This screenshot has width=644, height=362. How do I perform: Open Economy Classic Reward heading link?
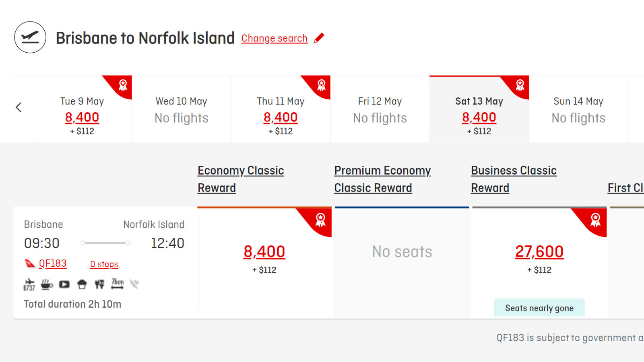coord(241,179)
